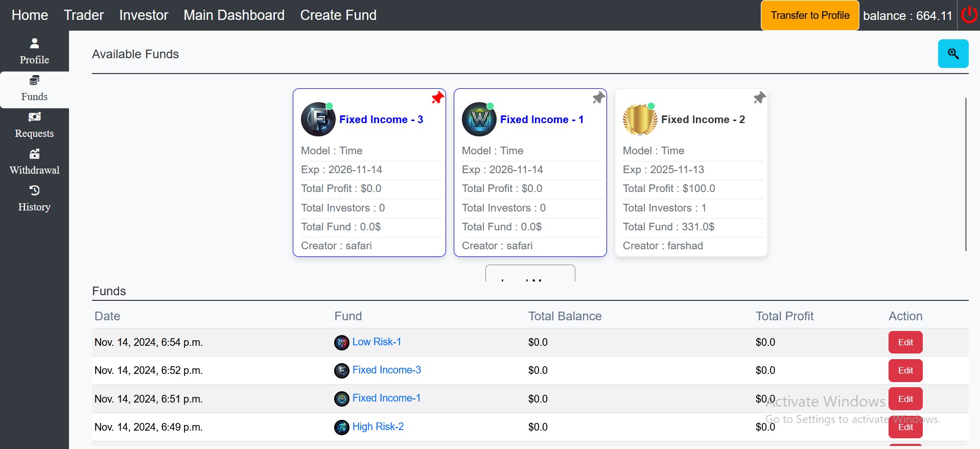The height and width of the screenshot is (449, 980).
Task: Click the red power logout icon
Action: (x=969, y=15)
